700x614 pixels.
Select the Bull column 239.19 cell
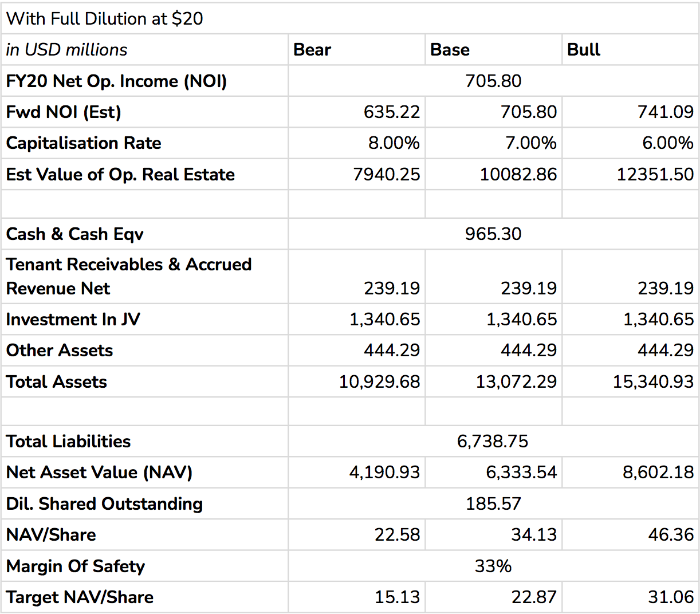630,276
